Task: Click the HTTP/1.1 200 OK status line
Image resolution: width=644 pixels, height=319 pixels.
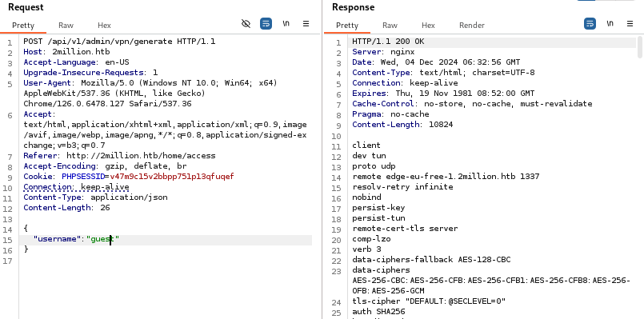Action: click(x=388, y=42)
